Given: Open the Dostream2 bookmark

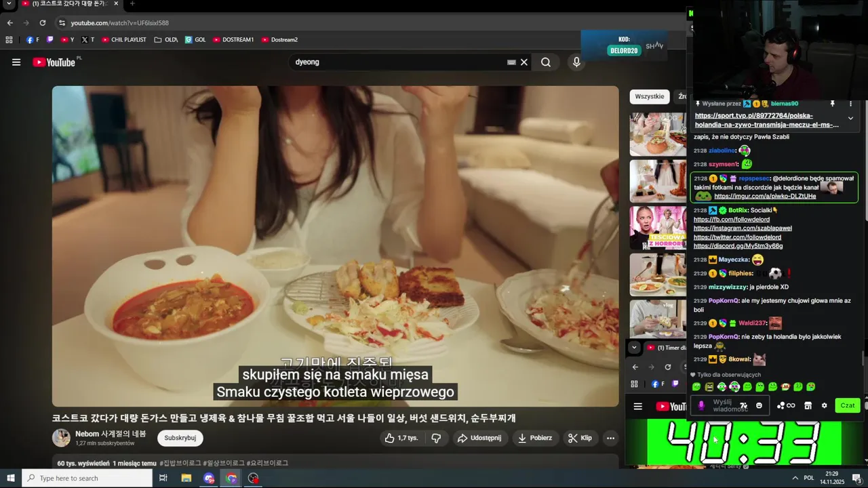Looking at the screenshot, I should (279, 40).
